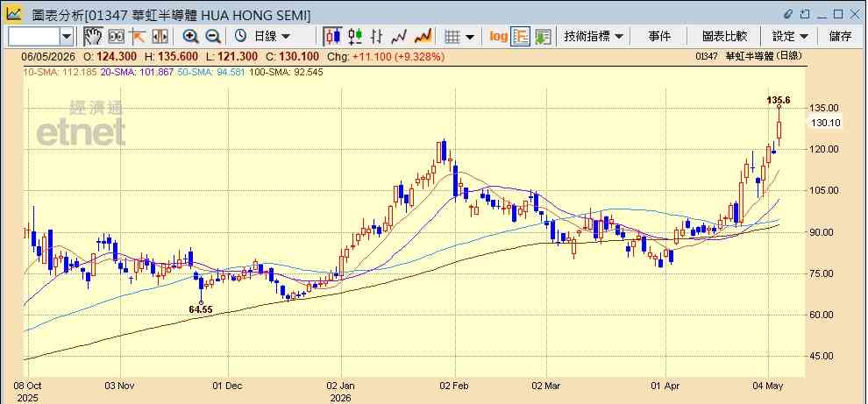Image resolution: width=868 pixels, height=404 pixels.
Task: Click the 105.00 price axis label
Action: tap(824, 190)
